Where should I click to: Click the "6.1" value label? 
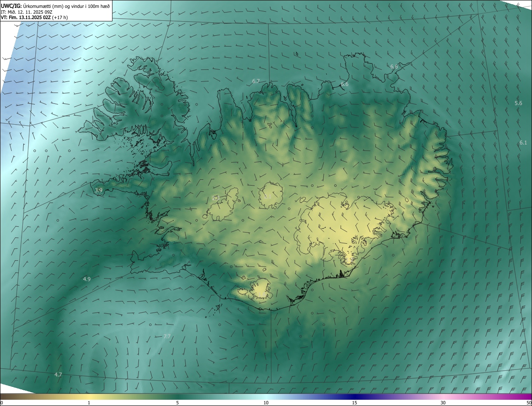coord(523,143)
